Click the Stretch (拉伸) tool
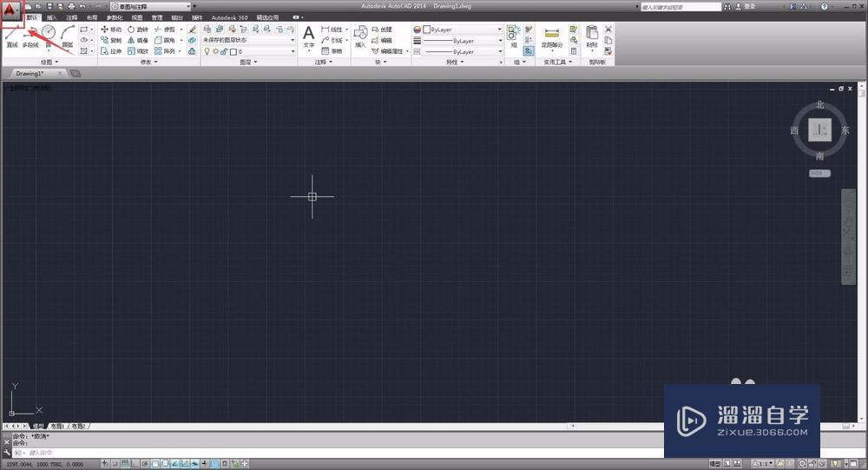 click(111, 51)
